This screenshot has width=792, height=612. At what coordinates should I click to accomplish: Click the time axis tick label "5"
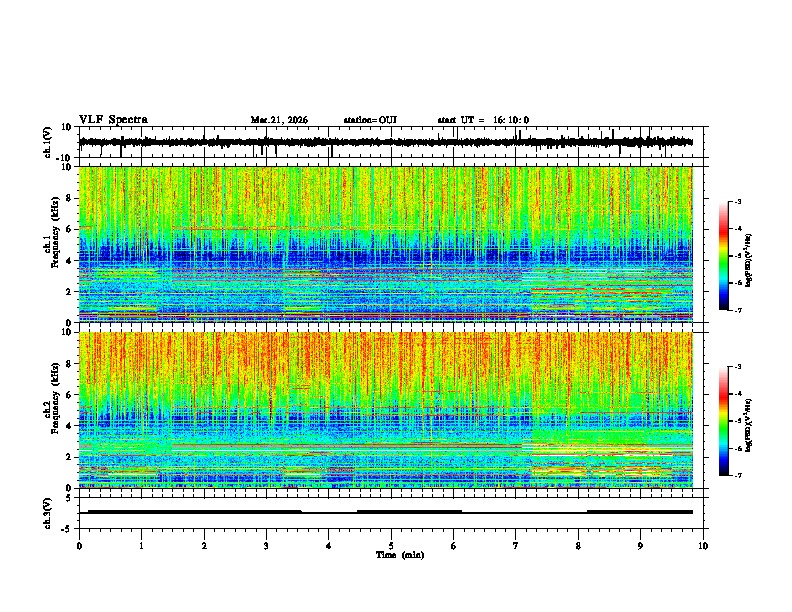(x=391, y=546)
